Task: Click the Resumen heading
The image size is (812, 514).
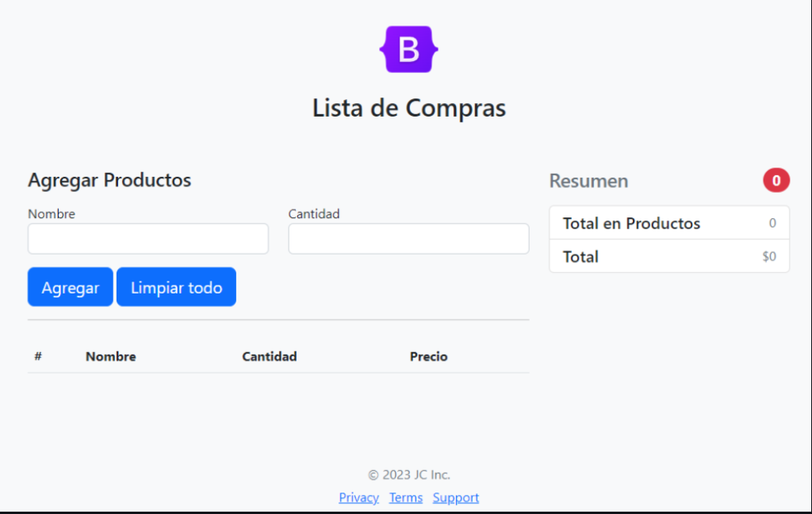Action: pyautogui.click(x=588, y=181)
